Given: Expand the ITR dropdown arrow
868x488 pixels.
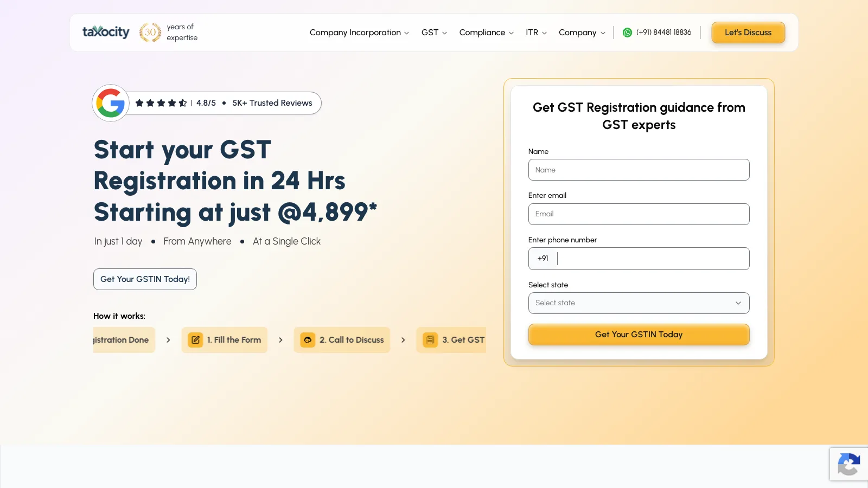Looking at the screenshot, I should [544, 33].
